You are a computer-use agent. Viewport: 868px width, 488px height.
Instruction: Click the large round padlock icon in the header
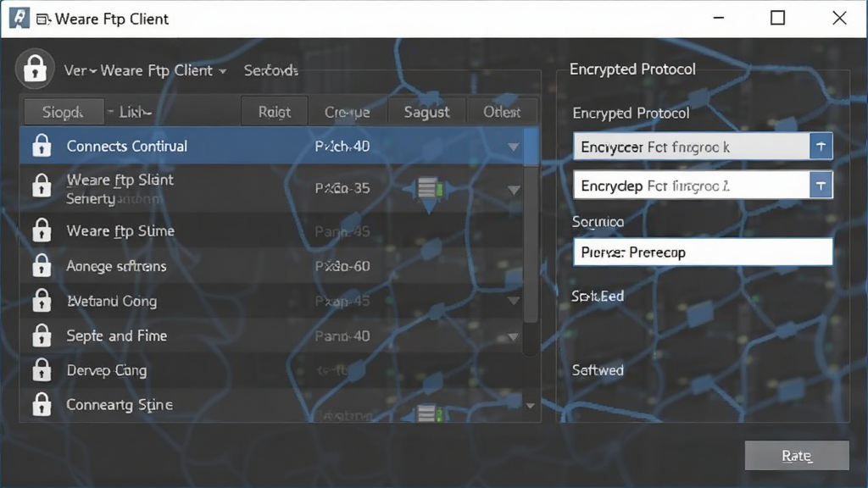(x=35, y=69)
